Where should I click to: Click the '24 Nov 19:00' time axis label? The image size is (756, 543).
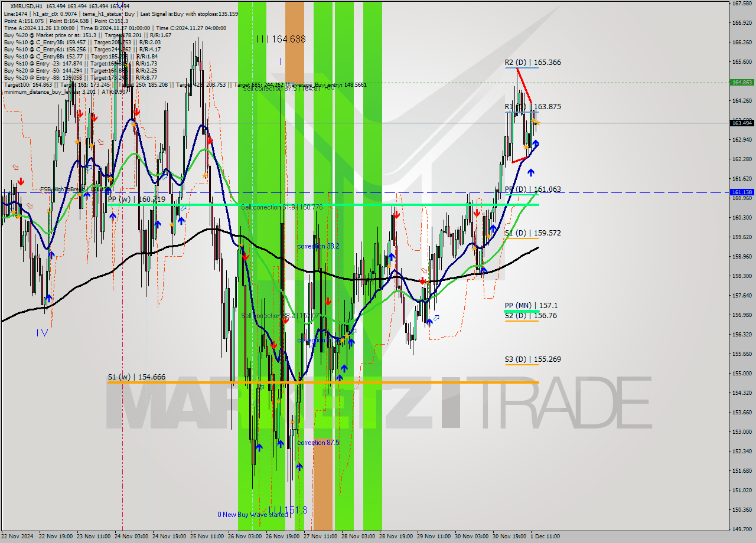(x=169, y=537)
